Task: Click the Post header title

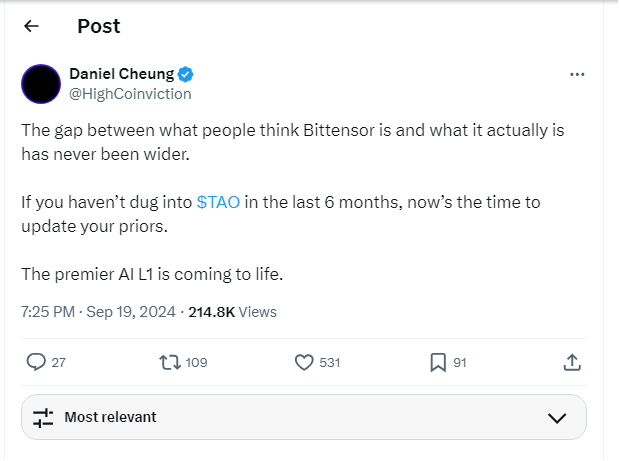Action: 99,27
